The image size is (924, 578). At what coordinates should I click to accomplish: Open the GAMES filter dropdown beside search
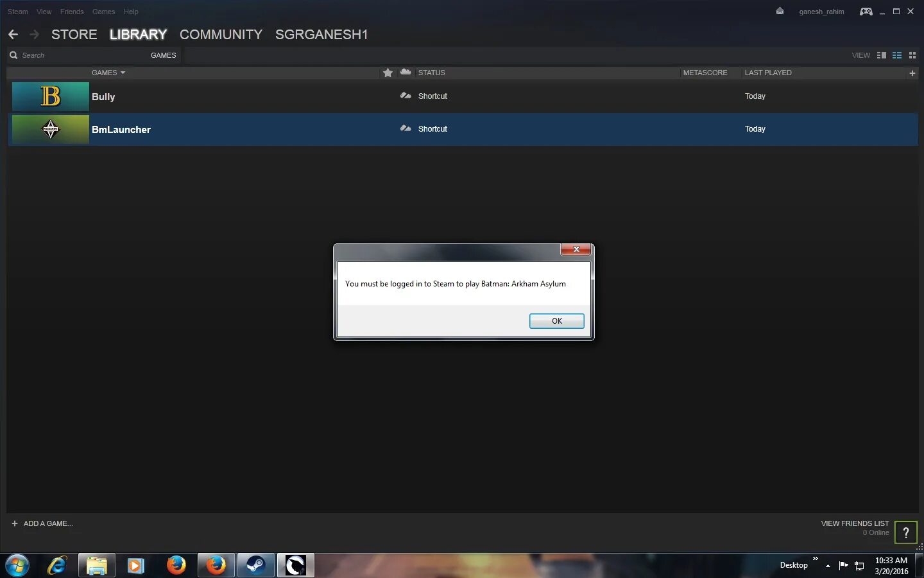(x=163, y=55)
